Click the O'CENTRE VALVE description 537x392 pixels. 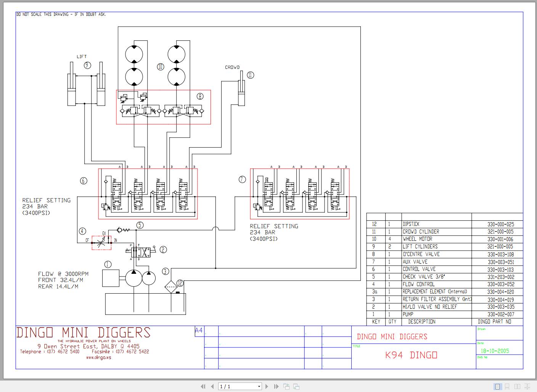click(421, 254)
